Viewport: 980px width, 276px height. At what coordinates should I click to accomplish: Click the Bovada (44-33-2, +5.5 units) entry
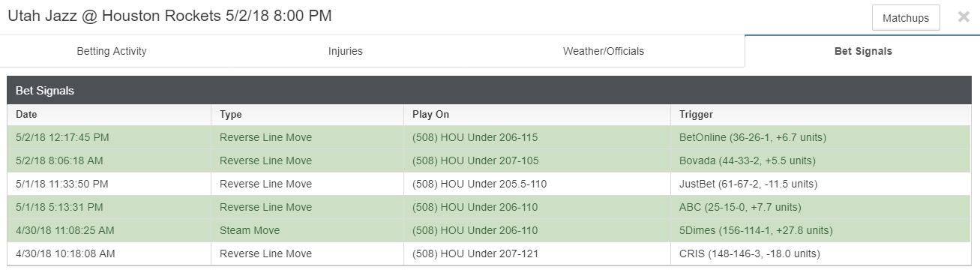pyautogui.click(x=747, y=160)
